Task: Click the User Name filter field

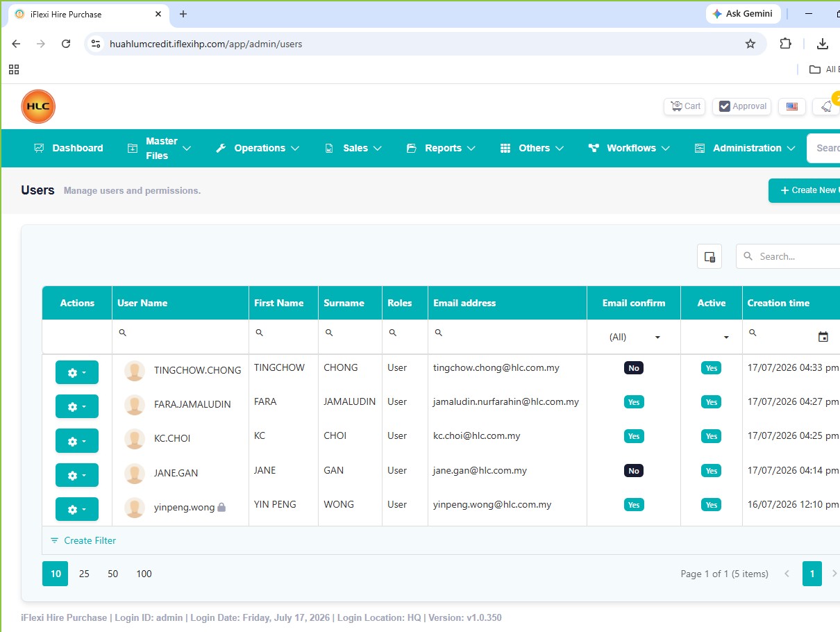Action: click(180, 336)
